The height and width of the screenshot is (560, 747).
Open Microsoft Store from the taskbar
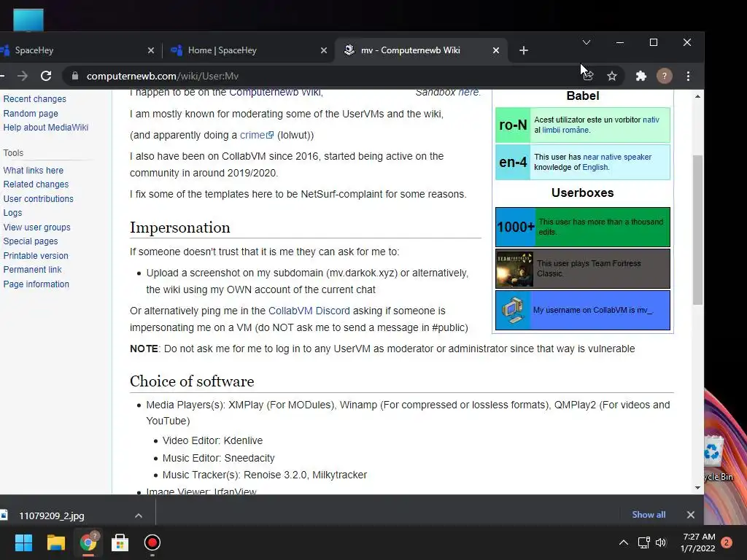(x=120, y=542)
